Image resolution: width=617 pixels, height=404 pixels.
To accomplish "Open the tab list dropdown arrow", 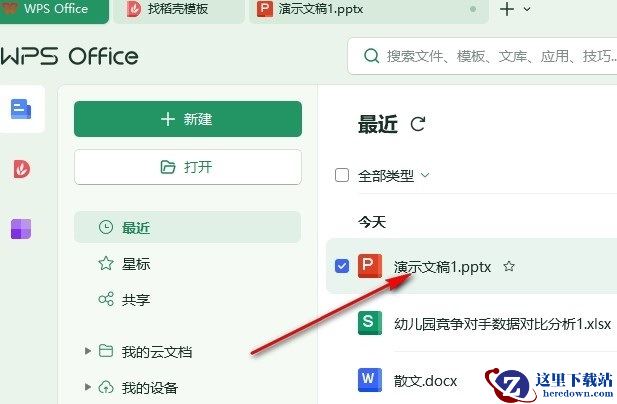I will pyautogui.click(x=527, y=9).
